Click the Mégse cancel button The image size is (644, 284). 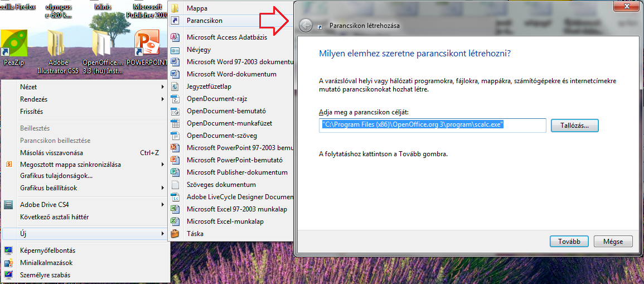[x=613, y=241]
